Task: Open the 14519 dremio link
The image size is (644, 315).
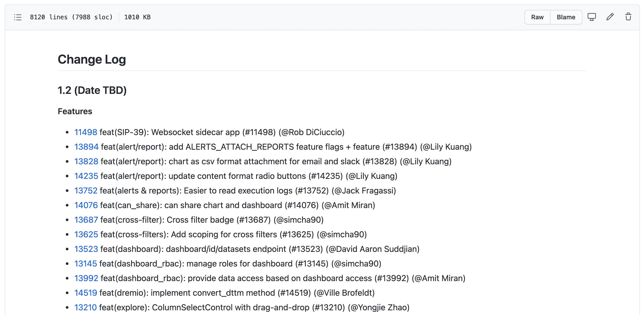Action: click(x=86, y=293)
